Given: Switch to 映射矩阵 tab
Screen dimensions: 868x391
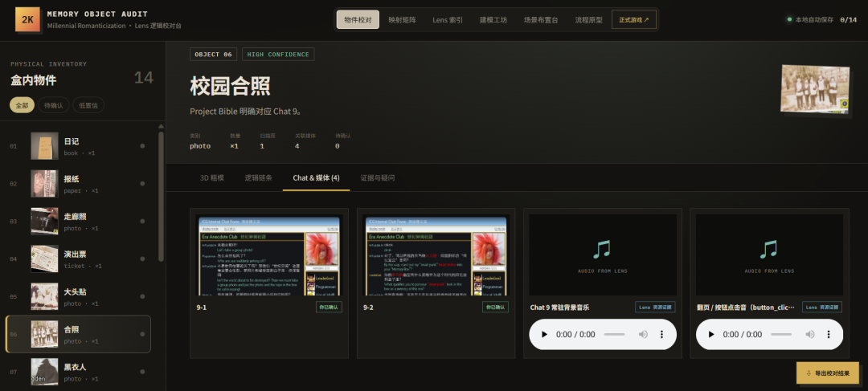Looking at the screenshot, I should 403,19.
